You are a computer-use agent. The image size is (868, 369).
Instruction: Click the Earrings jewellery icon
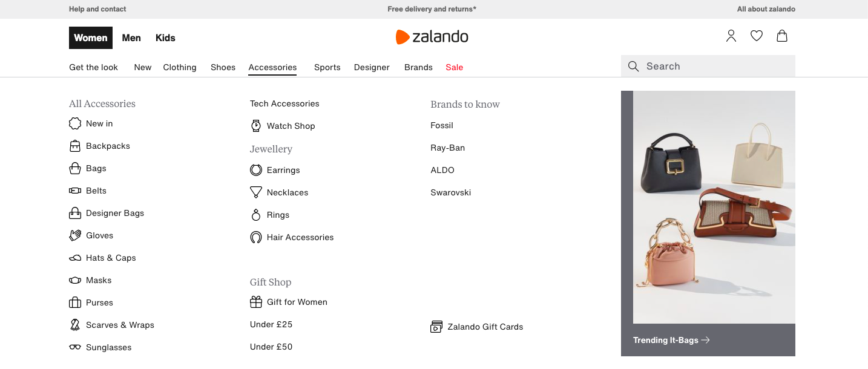tap(256, 170)
